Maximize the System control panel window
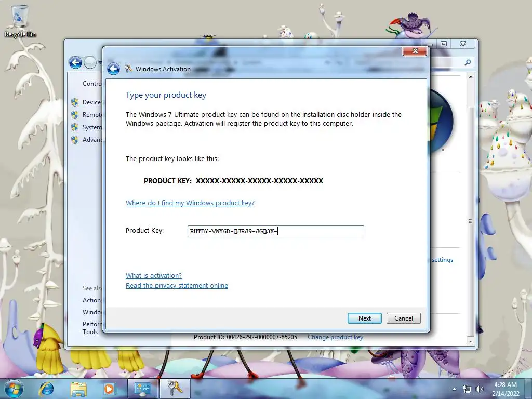Image resolution: width=532 pixels, height=399 pixels. tap(444, 44)
